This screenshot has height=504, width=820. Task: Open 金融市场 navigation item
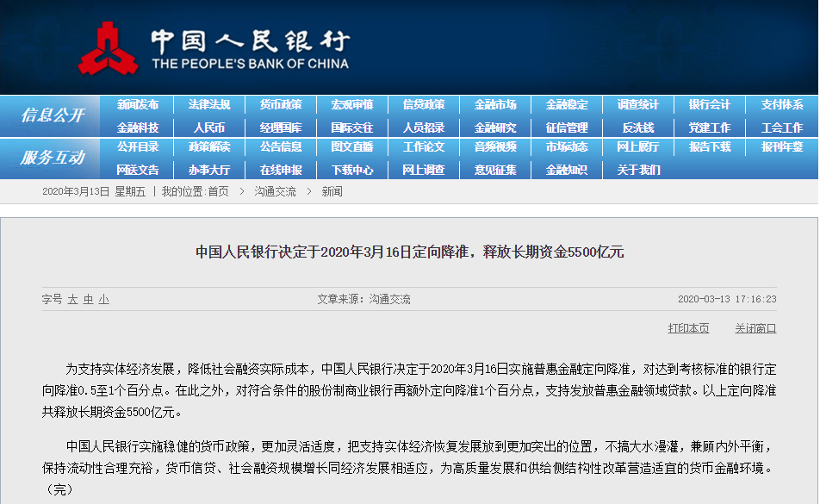(495, 105)
